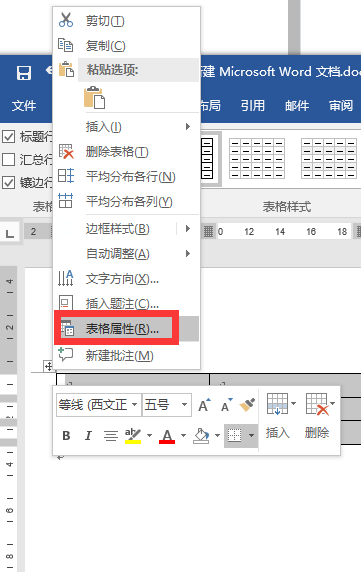The height and width of the screenshot is (572, 361).
Task: Click the delete table icon with red X
Action: click(x=66, y=151)
